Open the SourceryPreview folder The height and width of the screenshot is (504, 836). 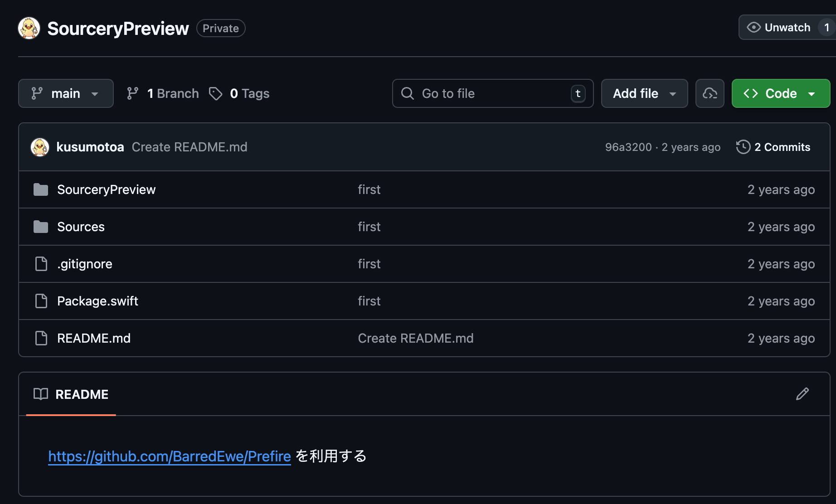(x=107, y=189)
